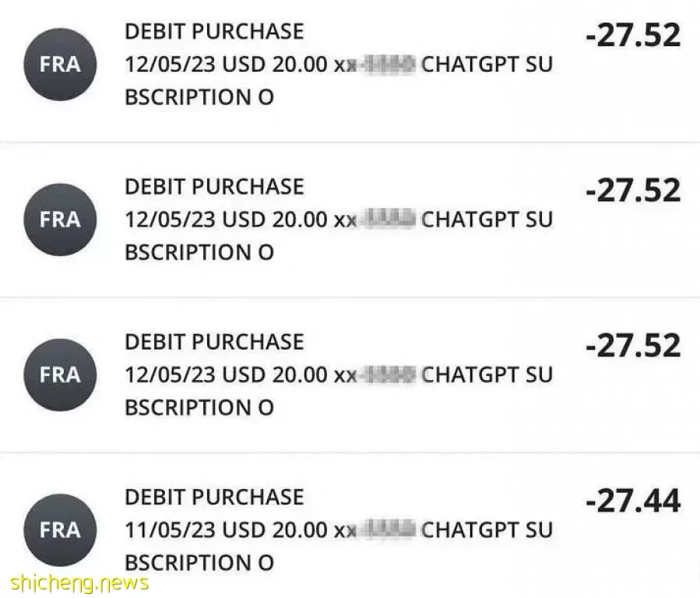Click the second row's CHATGPT SU text
The image size is (700, 598).
(487, 220)
